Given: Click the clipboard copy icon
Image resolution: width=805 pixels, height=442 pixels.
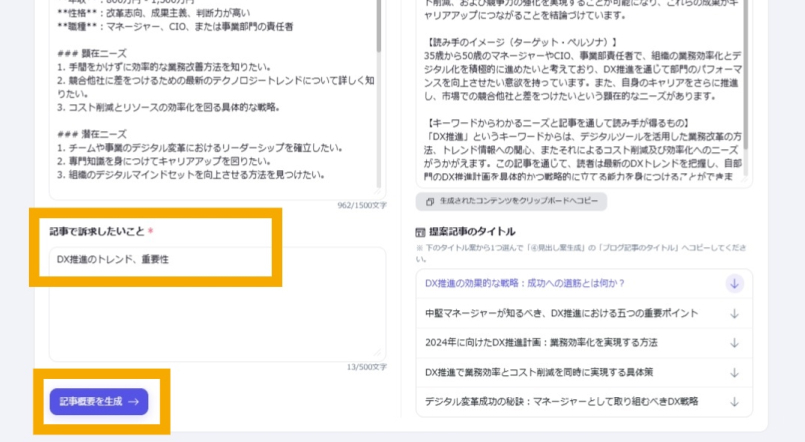Looking at the screenshot, I should 429,201.
